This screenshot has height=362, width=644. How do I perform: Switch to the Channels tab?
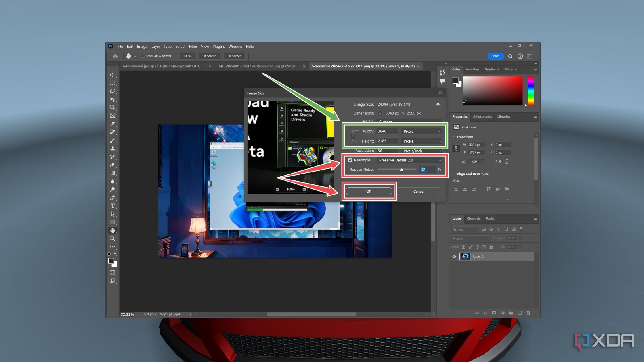[474, 219]
